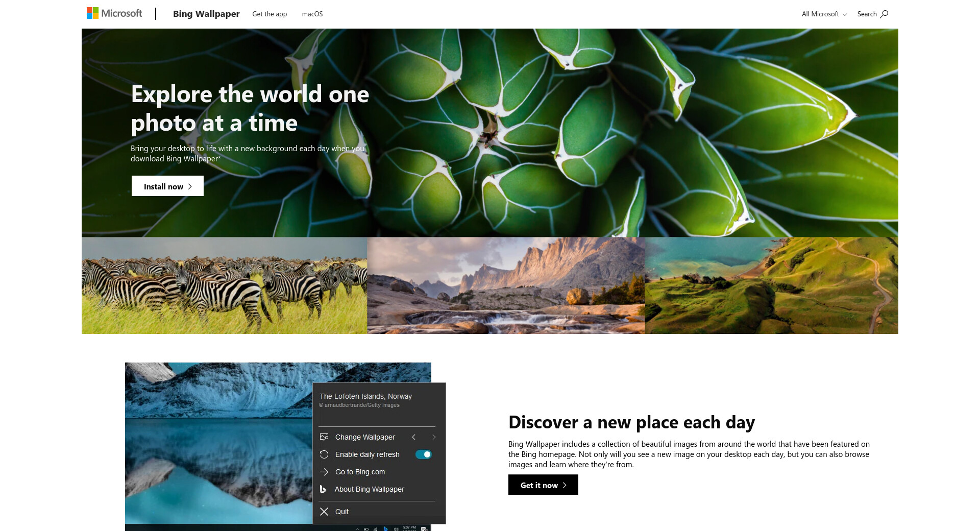Click the circular refresh icon
Viewport: 980px width, 531px height.
pos(324,454)
